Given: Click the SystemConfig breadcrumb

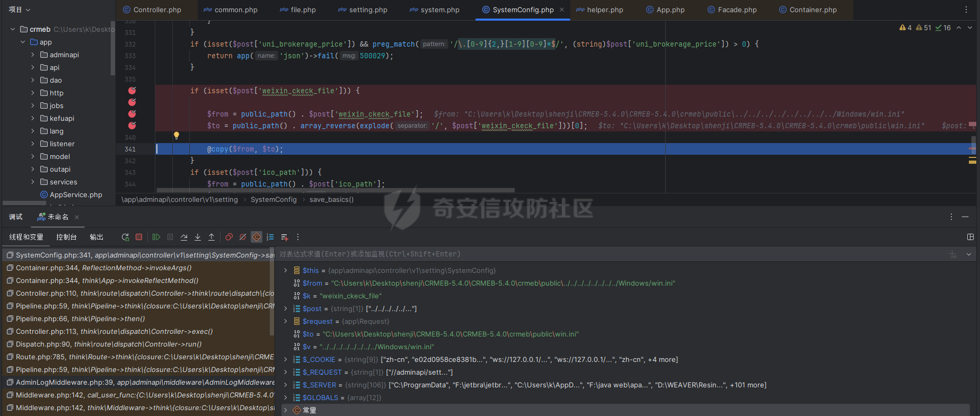Looking at the screenshot, I should 273,199.
